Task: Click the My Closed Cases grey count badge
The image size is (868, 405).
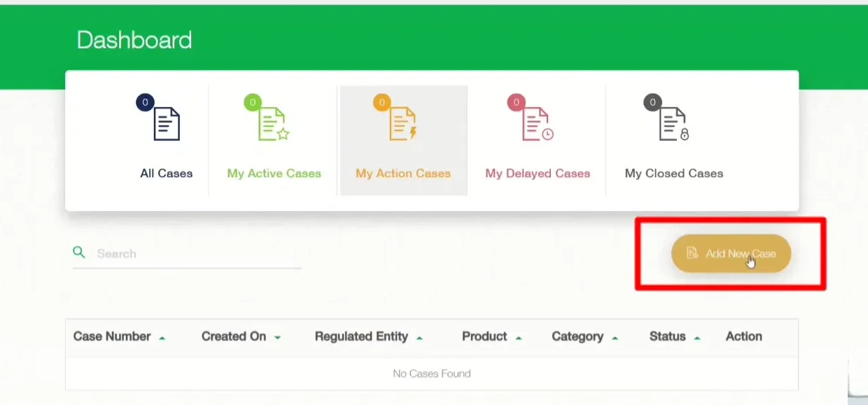Action: [652, 102]
